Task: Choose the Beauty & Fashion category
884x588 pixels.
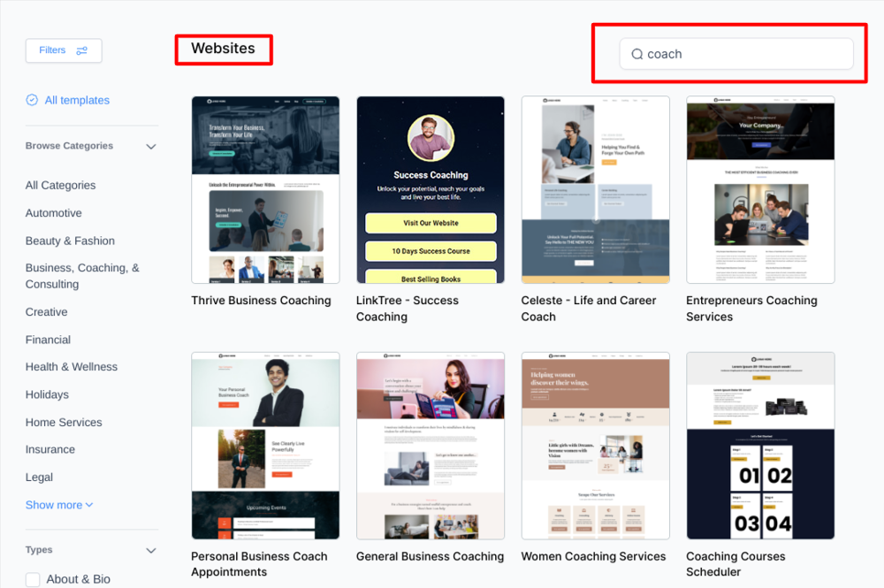Action: point(70,241)
